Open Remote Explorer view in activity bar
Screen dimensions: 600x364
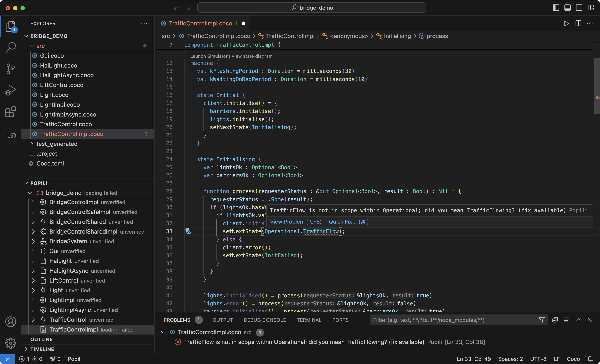coord(10,133)
